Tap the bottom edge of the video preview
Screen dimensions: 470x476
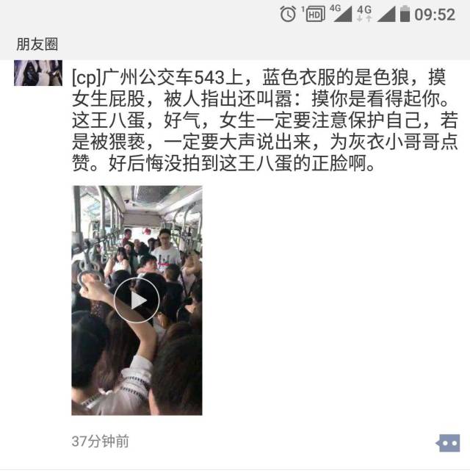coord(137,413)
